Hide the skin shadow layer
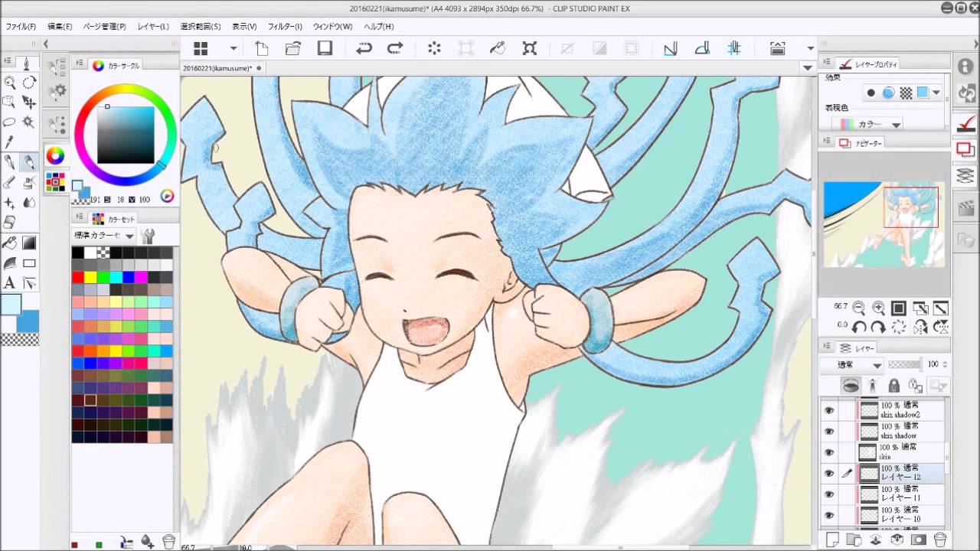 click(828, 431)
